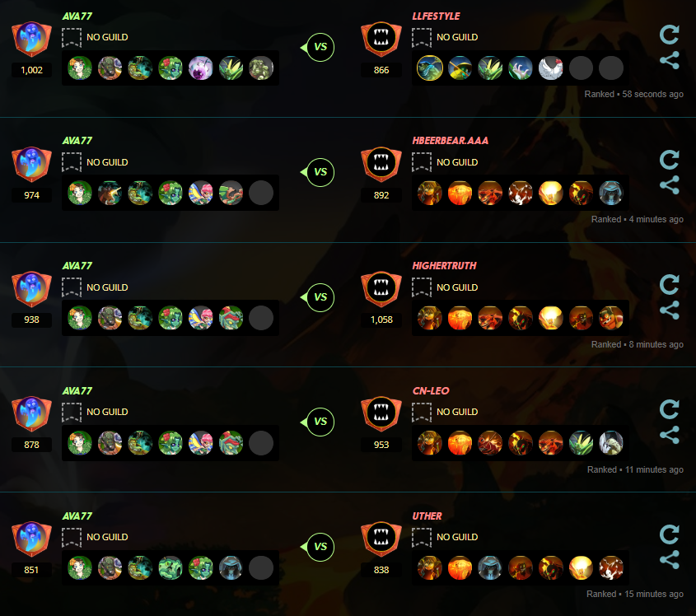
Task: Click AVA77's ghost avatar with rating 1,002
Action: pyautogui.click(x=31, y=39)
